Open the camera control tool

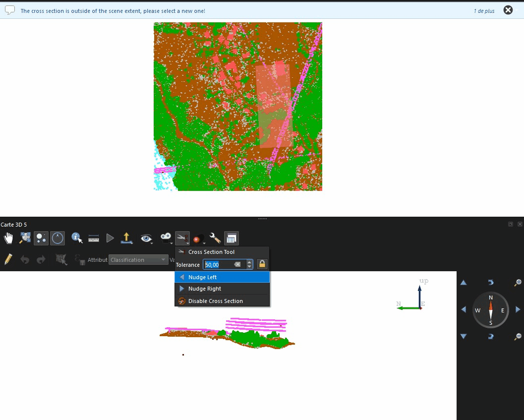pyautogui.click(x=166, y=239)
